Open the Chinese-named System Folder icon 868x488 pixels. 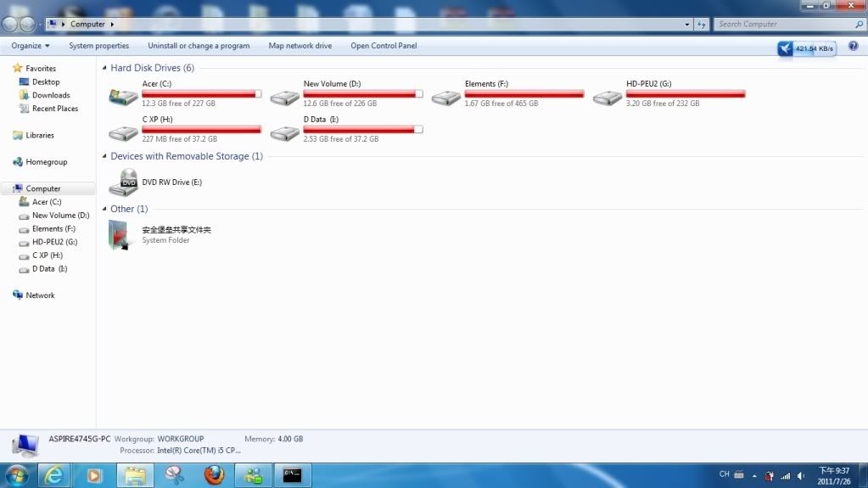(x=121, y=234)
